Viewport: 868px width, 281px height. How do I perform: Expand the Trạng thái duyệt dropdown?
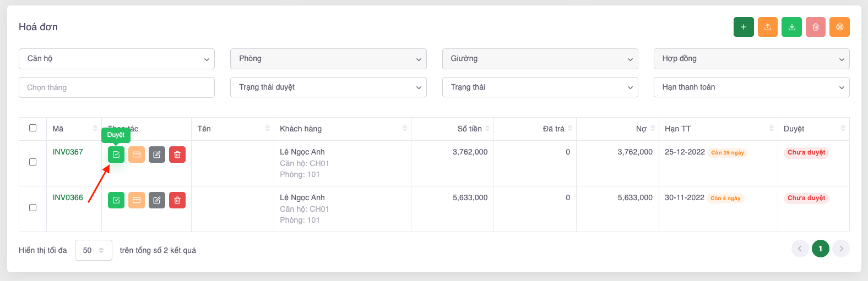point(328,87)
